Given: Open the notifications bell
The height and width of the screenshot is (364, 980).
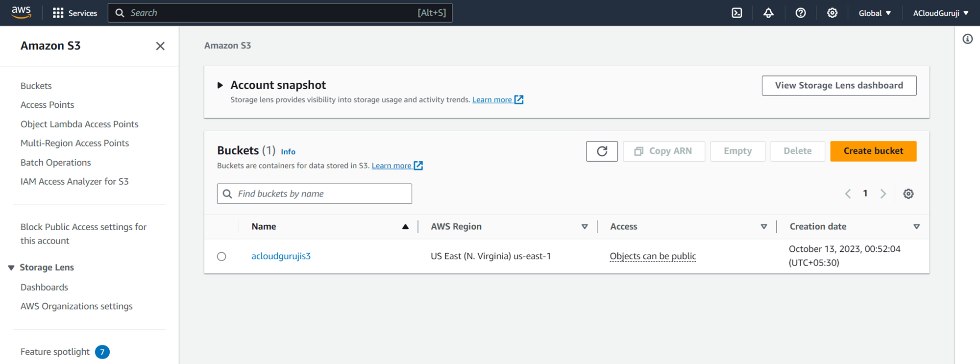Looking at the screenshot, I should (x=768, y=13).
